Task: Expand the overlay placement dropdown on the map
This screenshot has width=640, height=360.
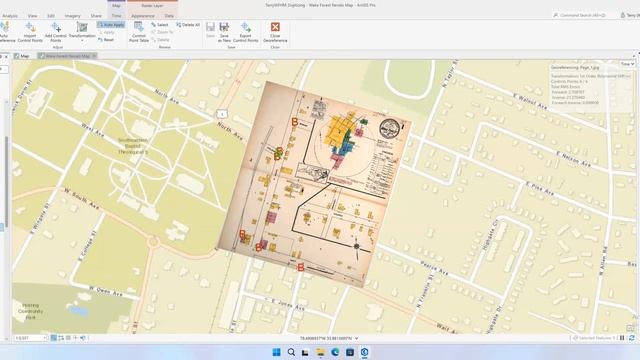Action: pyautogui.click(x=627, y=64)
